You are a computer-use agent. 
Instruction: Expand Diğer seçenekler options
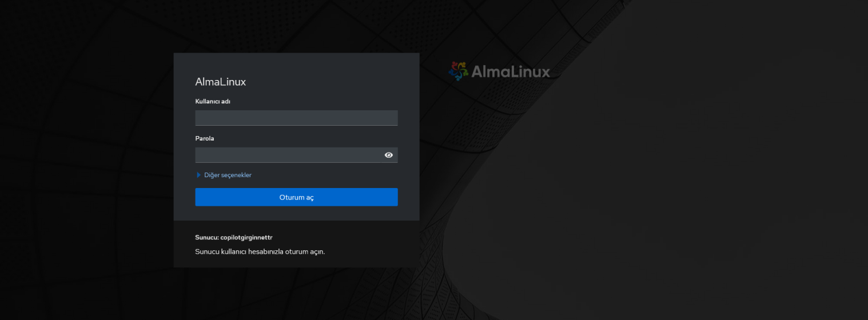(x=224, y=175)
